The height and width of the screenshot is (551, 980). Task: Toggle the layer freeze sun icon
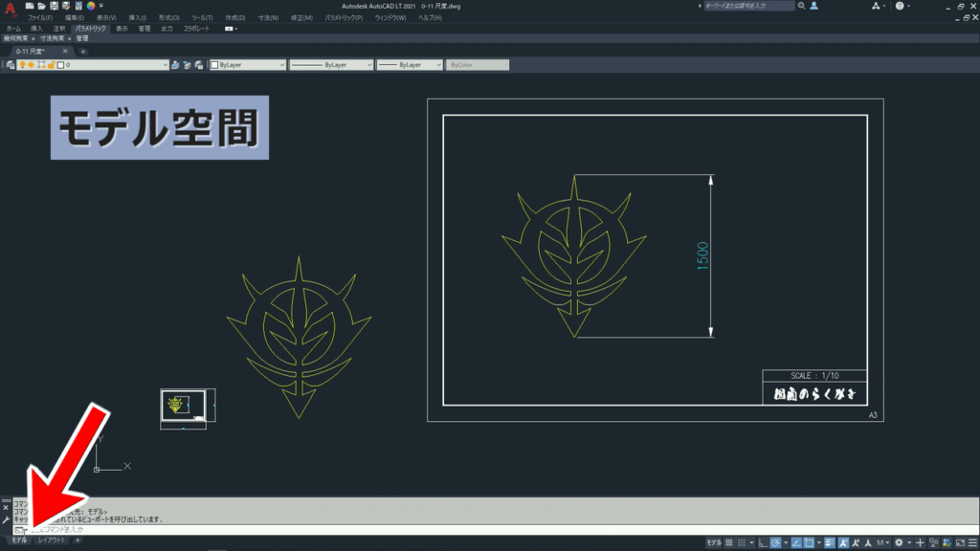coord(31,65)
